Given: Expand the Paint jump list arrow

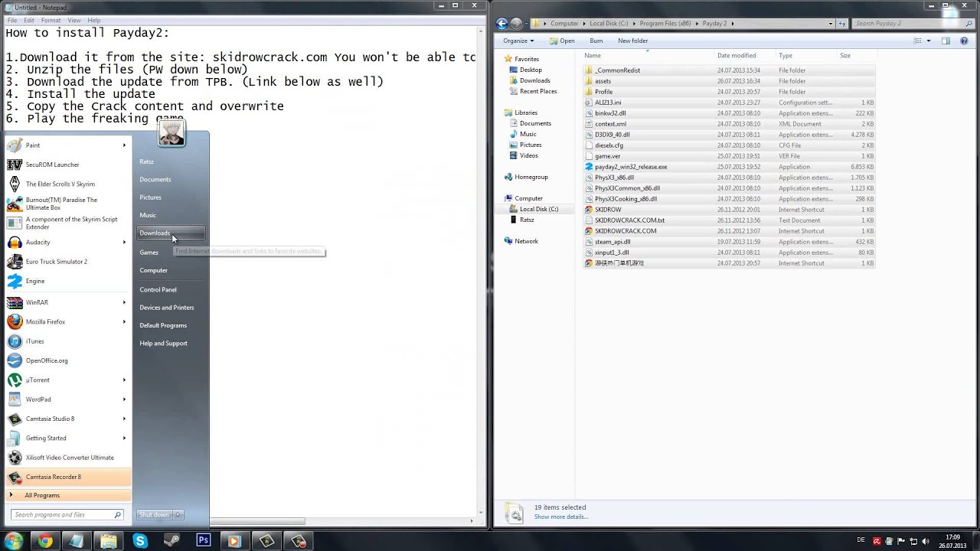Looking at the screenshot, I should (124, 145).
